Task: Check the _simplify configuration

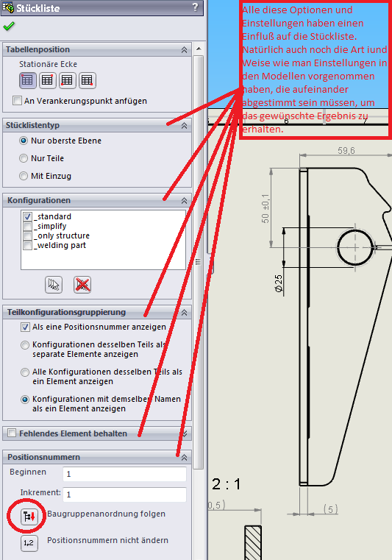Action: [27, 227]
